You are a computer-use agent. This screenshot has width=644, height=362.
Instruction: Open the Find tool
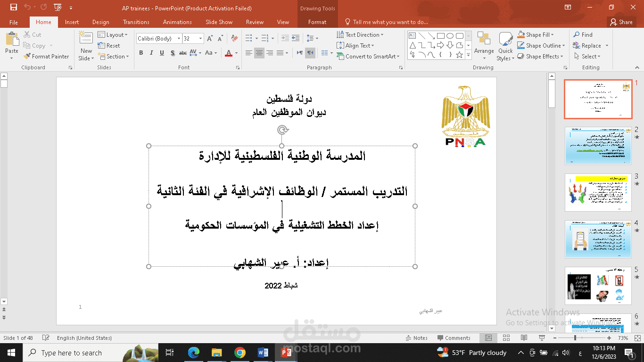coord(583,35)
